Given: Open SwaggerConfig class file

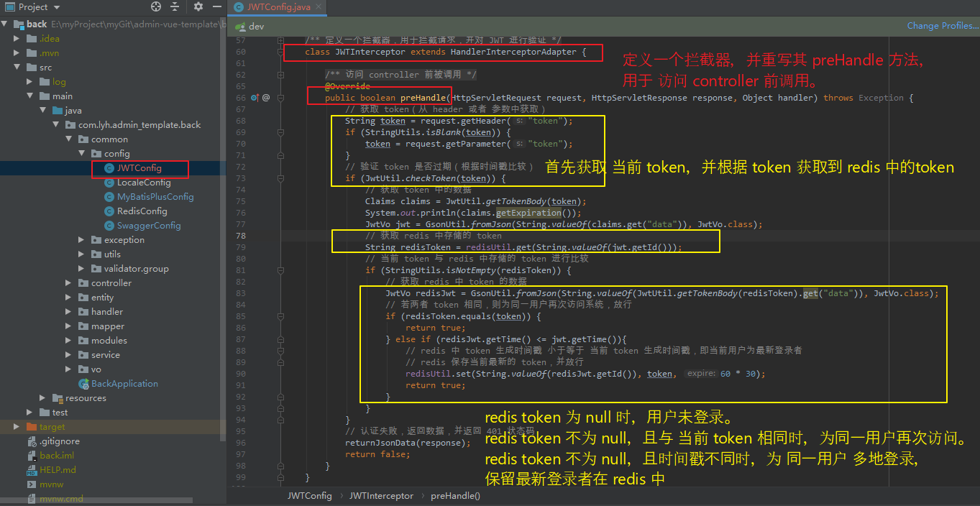Looking at the screenshot, I should (149, 225).
